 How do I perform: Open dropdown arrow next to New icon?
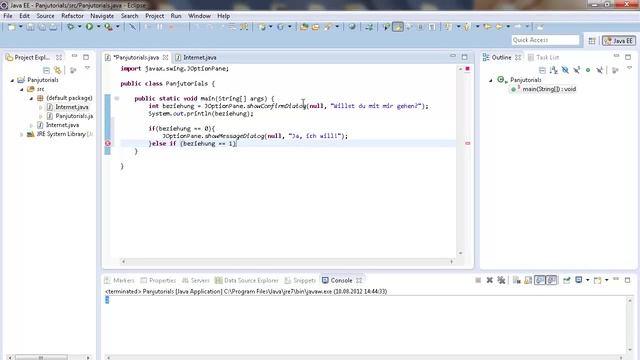(20, 27)
